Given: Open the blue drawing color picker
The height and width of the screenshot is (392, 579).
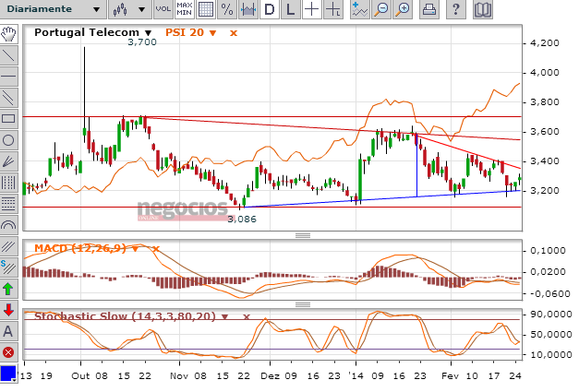Looking at the screenshot, I should (x=8, y=374).
